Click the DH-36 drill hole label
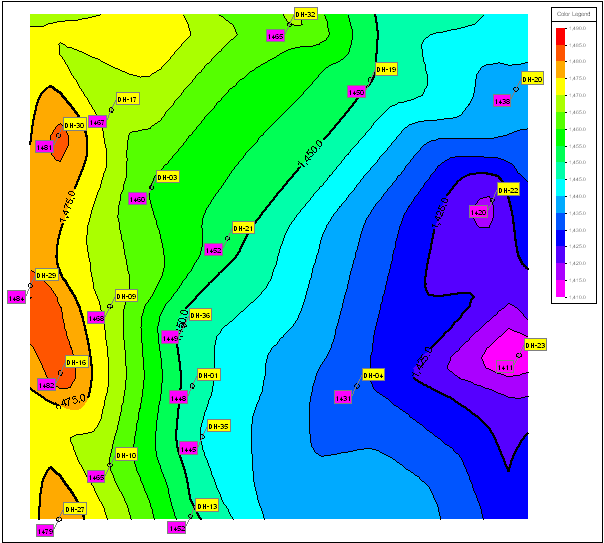 point(200,315)
